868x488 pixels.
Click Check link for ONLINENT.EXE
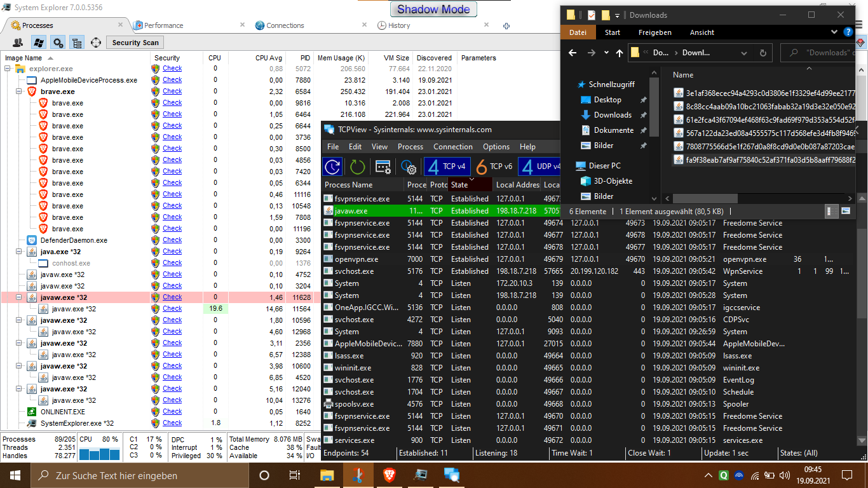coord(172,412)
